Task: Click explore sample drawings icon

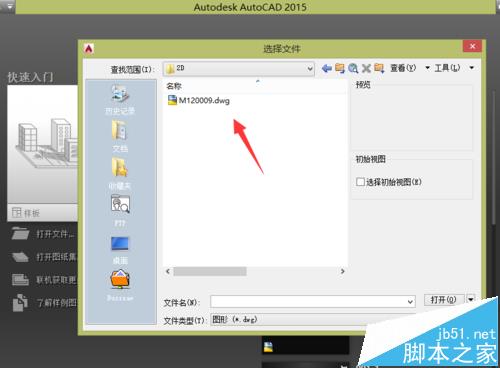Action: pyautogui.click(x=20, y=303)
